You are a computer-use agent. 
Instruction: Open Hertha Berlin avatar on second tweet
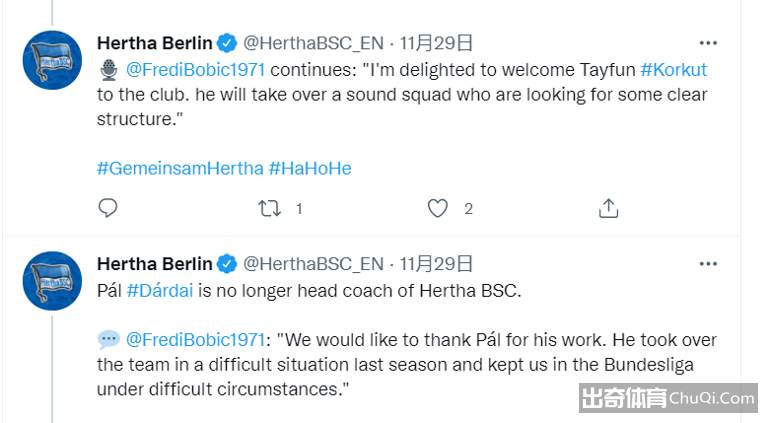pyautogui.click(x=52, y=281)
